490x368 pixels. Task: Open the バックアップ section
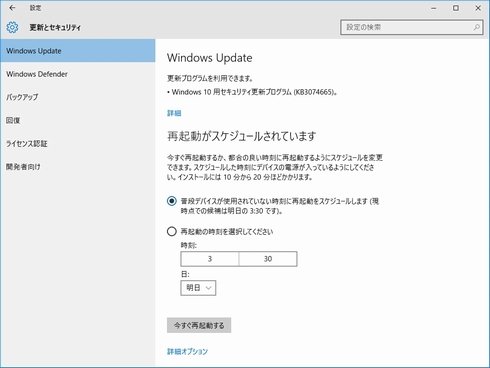click(77, 97)
